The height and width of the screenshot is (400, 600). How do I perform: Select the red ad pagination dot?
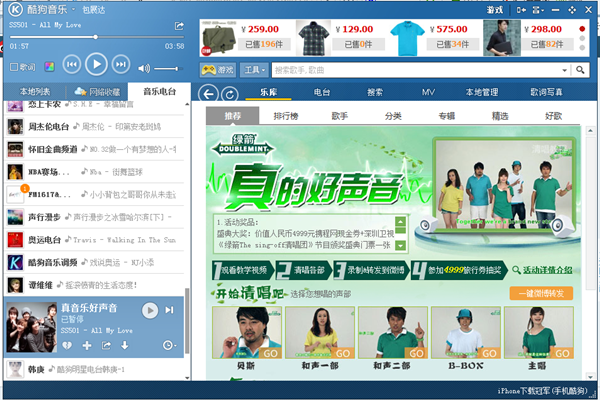click(x=582, y=29)
